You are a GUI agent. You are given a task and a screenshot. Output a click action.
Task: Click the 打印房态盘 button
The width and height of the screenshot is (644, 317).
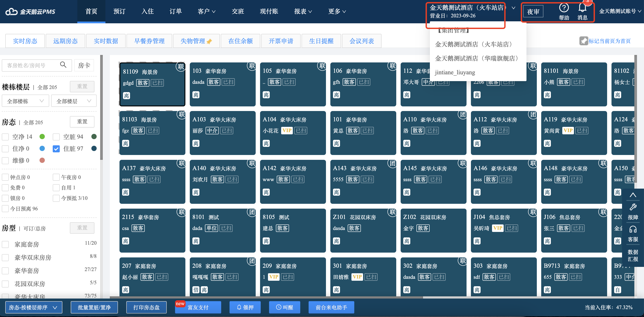146,307
